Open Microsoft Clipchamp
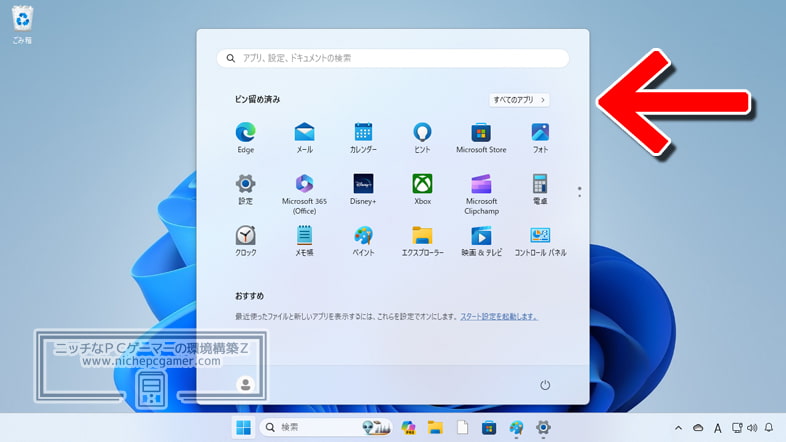Screen dimensions: 786x442 click(x=481, y=194)
